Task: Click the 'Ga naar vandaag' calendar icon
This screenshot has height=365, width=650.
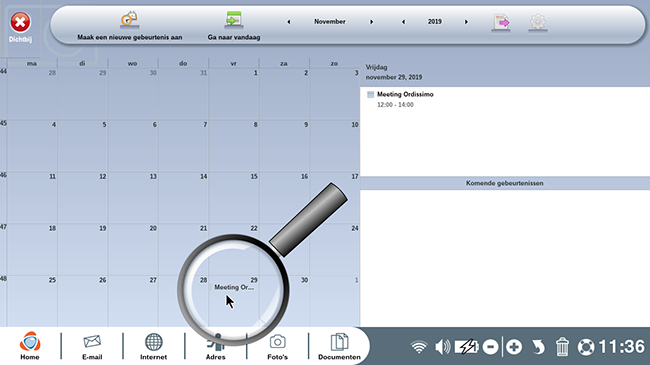Action: pos(234,20)
